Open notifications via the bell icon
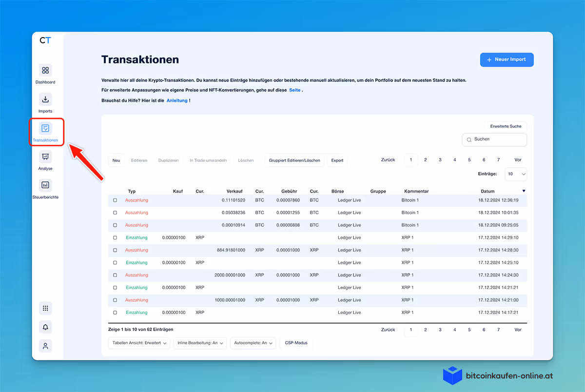The image size is (585, 392). [45, 327]
